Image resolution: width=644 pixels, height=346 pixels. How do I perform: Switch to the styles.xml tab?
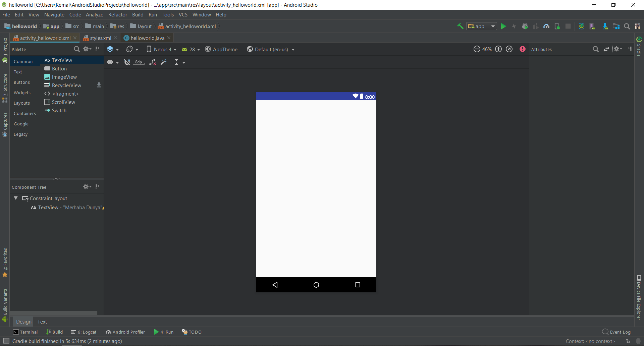point(100,38)
